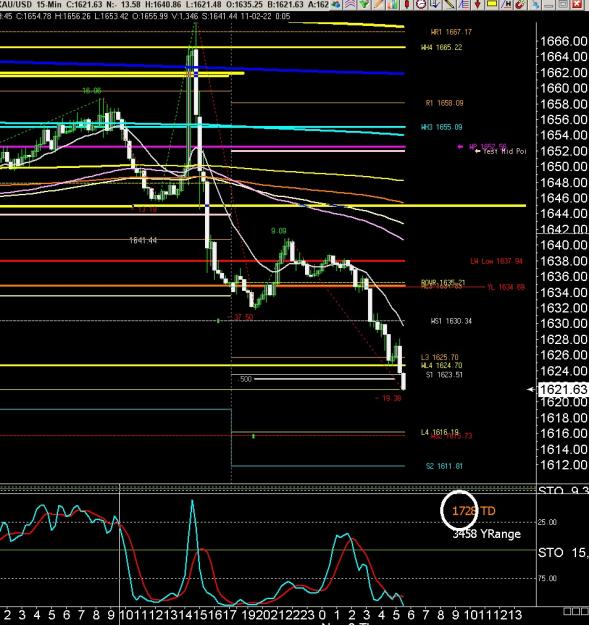The image size is (589, 625).
Task: Select the red candlestick chart icon
Action: point(407,4)
